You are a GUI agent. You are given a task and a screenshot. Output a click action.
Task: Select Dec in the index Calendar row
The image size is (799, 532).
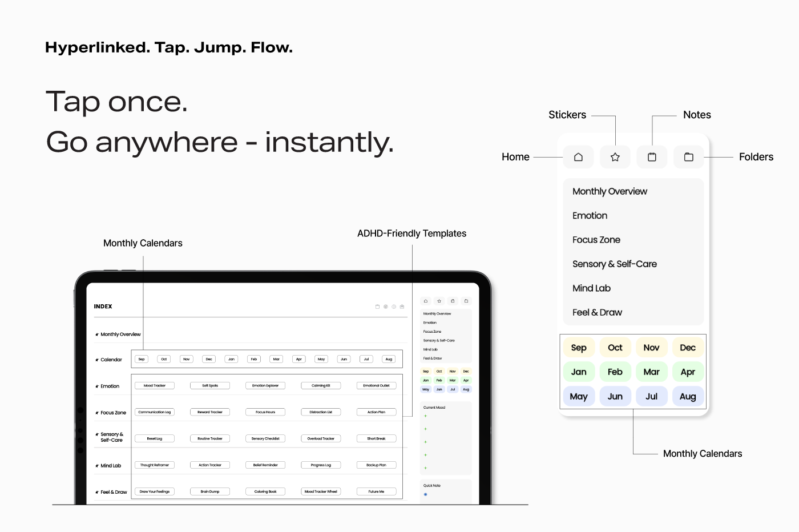209,360
